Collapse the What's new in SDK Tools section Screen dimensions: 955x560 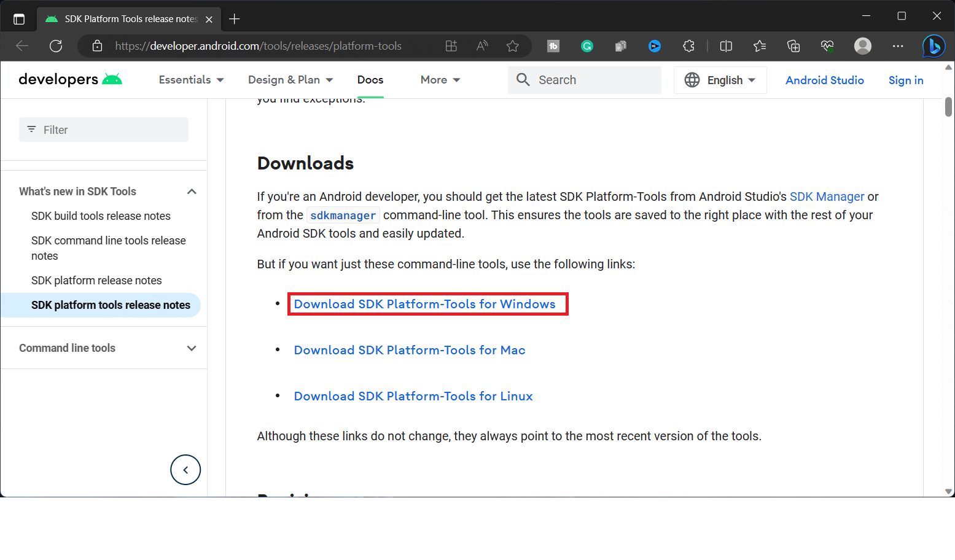(192, 191)
